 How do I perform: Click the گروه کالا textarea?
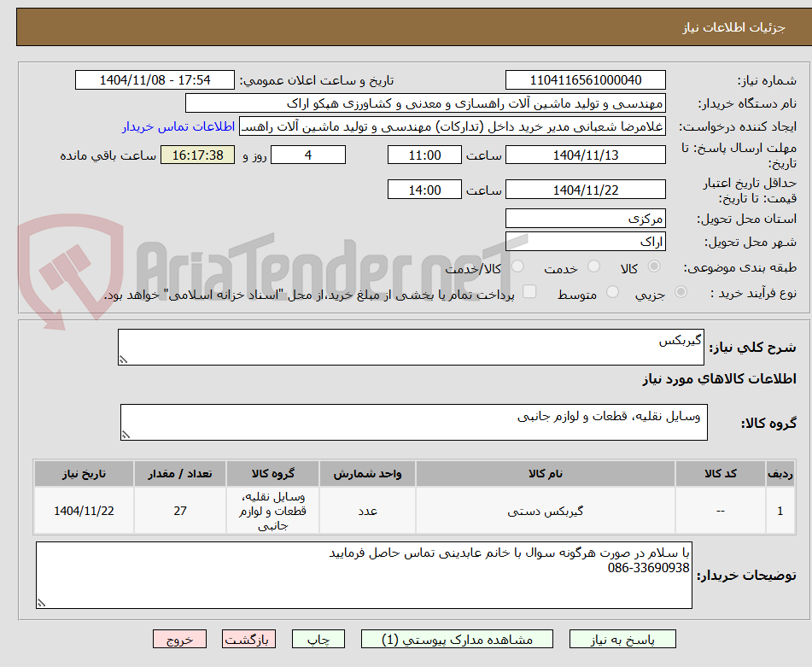click(414, 422)
